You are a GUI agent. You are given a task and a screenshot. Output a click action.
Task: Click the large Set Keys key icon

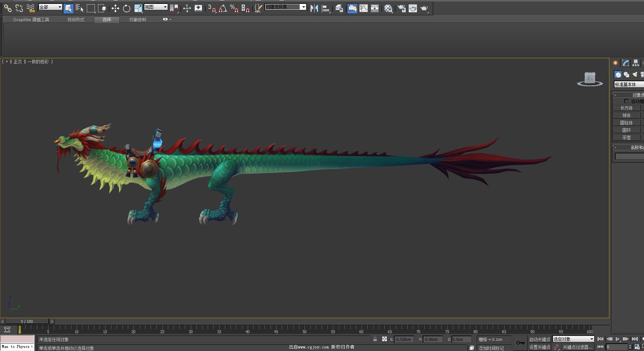click(520, 343)
